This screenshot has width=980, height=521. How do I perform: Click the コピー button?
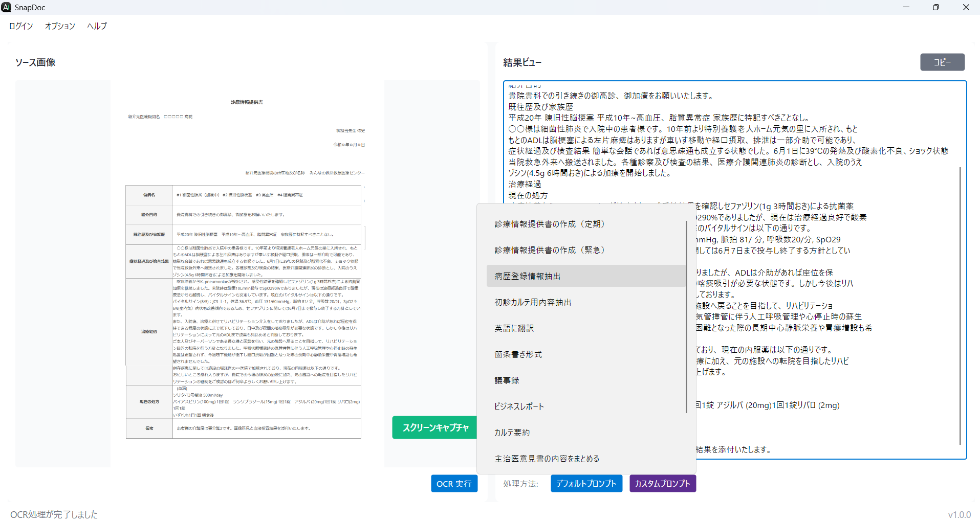coord(942,62)
